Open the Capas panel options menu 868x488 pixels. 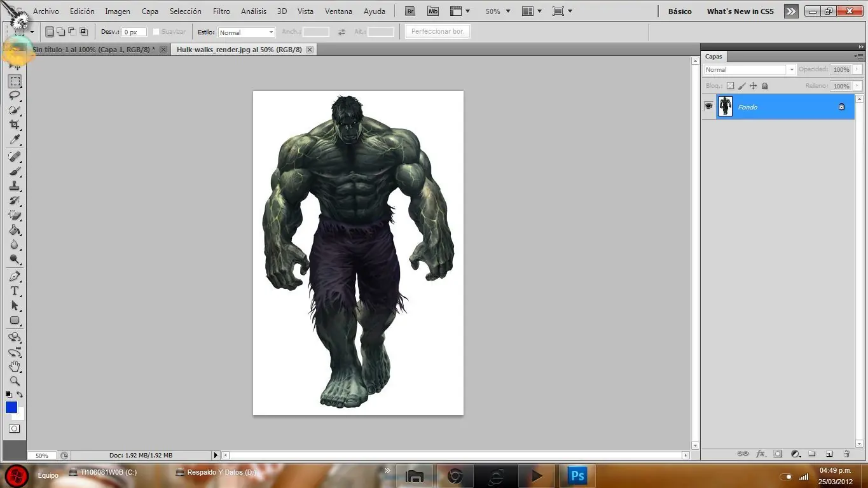point(858,56)
